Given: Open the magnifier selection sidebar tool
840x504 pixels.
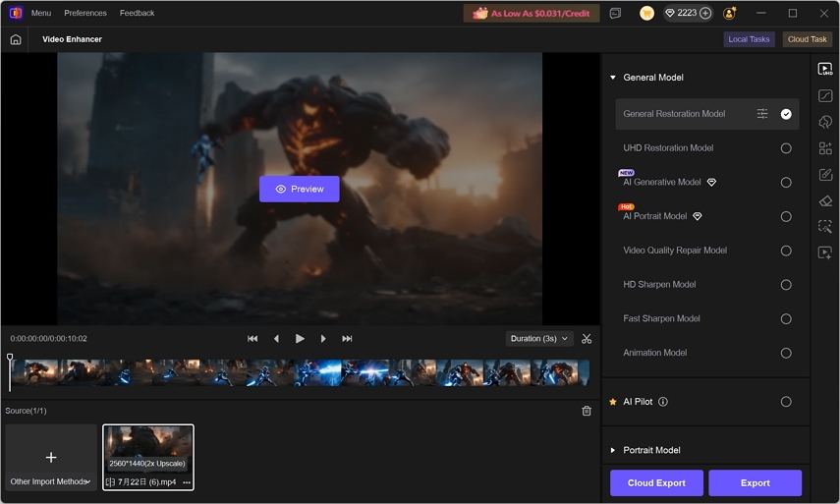Looking at the screenshot, I should coord(825,226).
